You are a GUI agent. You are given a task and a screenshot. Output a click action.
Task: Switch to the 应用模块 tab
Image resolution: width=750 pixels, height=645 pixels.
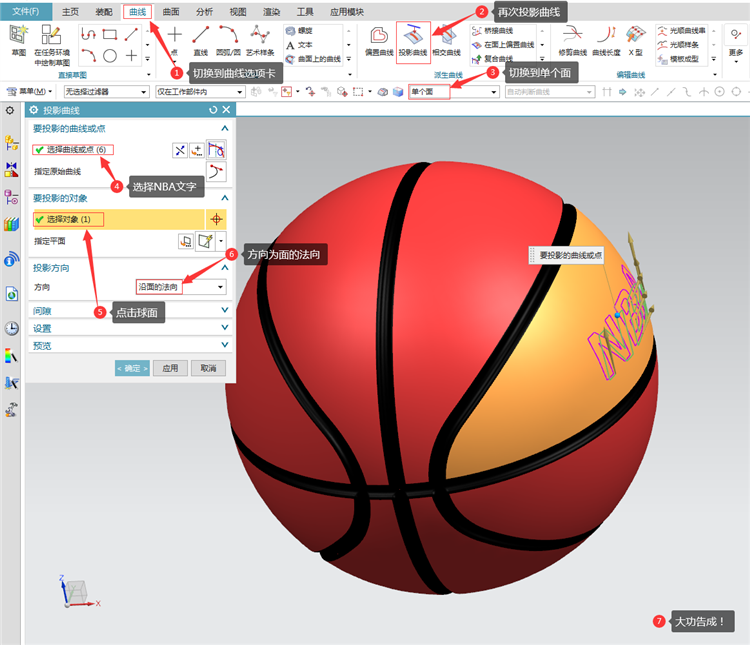pyautogui.click(x=347, y=12)
